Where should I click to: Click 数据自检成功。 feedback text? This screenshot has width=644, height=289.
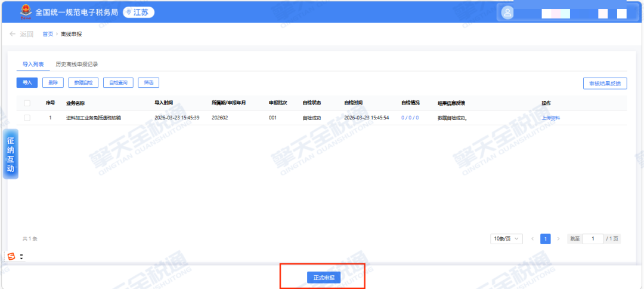coord(453,118)
